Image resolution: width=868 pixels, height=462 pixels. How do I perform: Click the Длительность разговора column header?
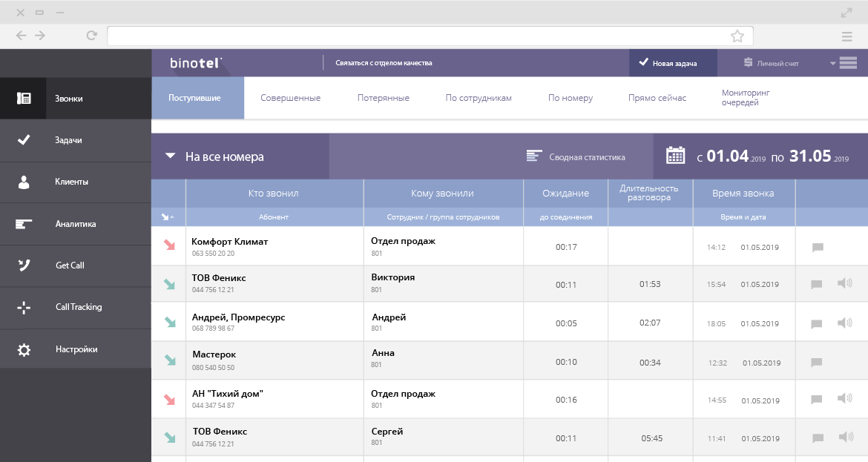pyautogui.click(x=649, y=193)
